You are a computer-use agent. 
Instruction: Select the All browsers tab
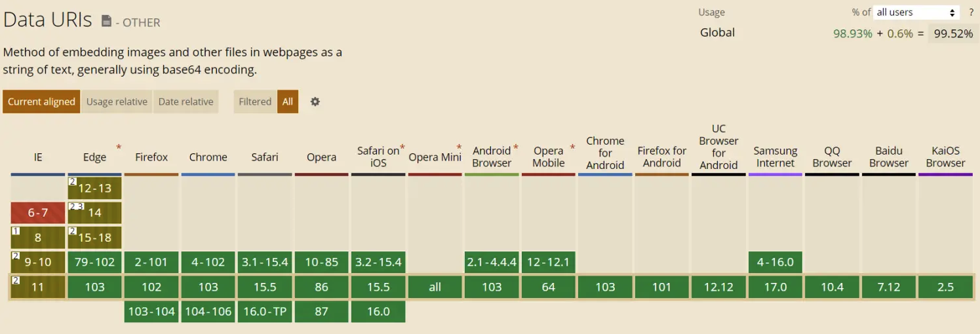pyautogui.click(x=288, y=102)
